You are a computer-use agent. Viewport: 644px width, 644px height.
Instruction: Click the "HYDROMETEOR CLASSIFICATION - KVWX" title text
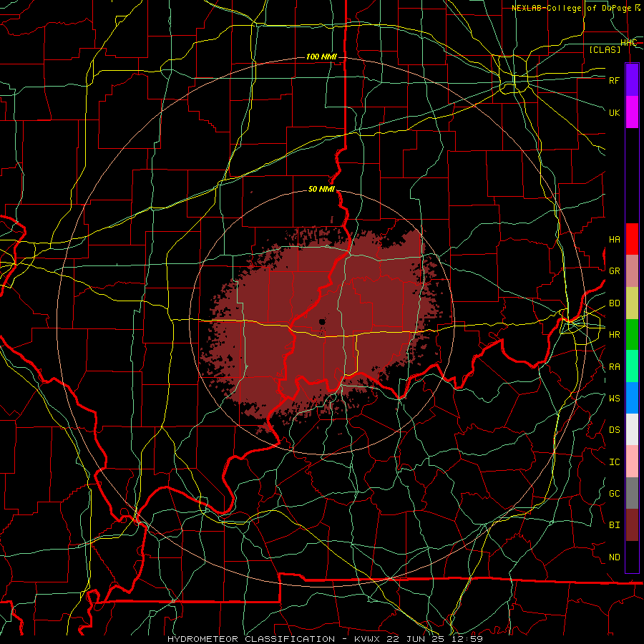coord(274,639)
